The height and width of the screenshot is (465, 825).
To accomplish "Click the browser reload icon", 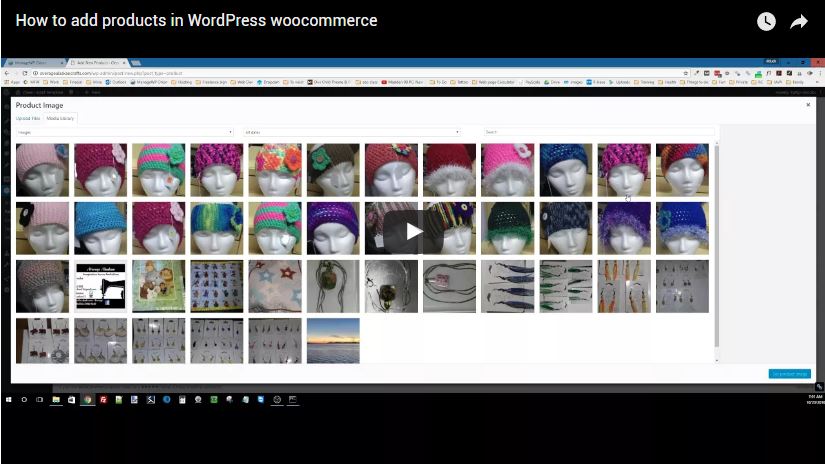I will pos(25,73).
